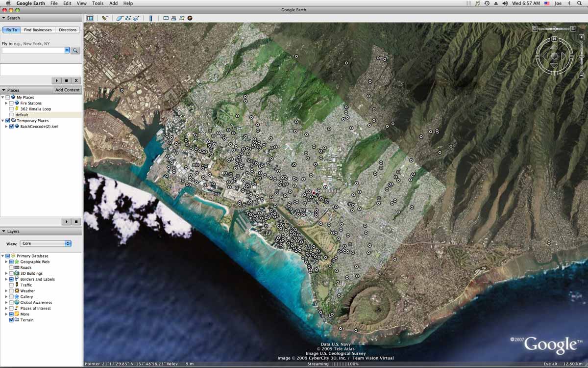
Task: Select the Add Polygon tool
Action: (120, 18)
